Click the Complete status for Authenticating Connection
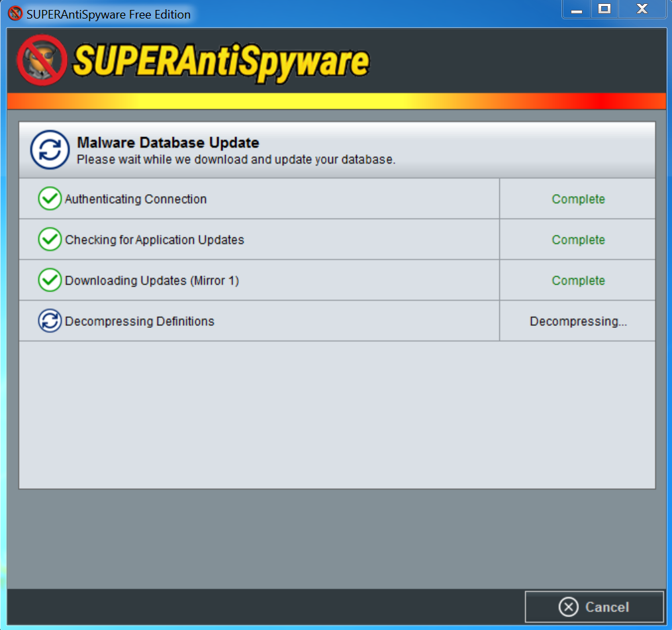The image size is (672, 630). tap(578, 199)
